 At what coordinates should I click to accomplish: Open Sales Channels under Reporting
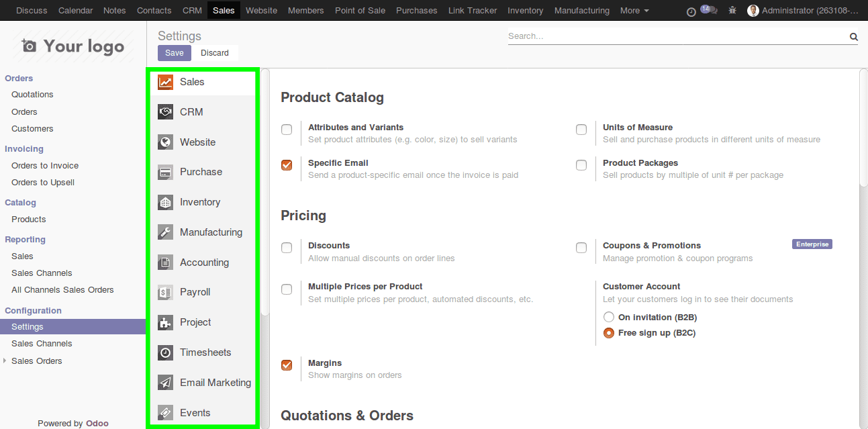(42, 273)
